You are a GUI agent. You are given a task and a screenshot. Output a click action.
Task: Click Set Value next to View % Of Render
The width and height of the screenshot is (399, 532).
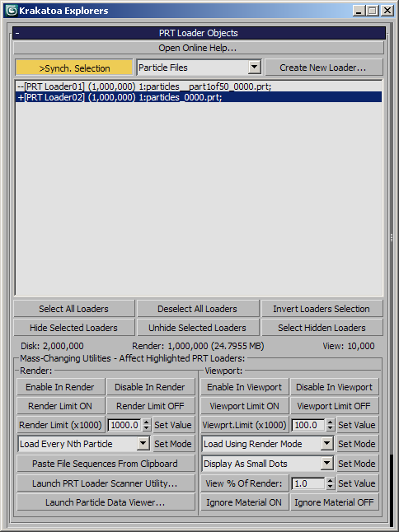[x=357, y=483]
